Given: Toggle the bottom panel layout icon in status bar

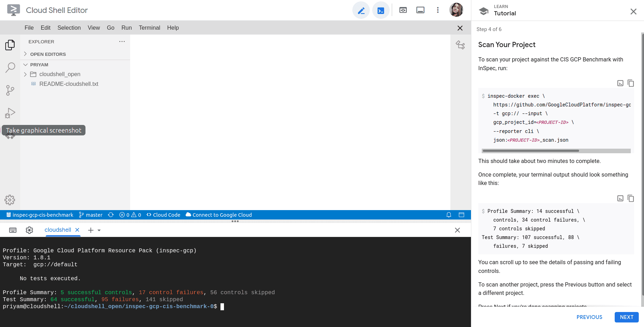Looking at the screenshot, I should pyautogui.click(x=462, y=215).
